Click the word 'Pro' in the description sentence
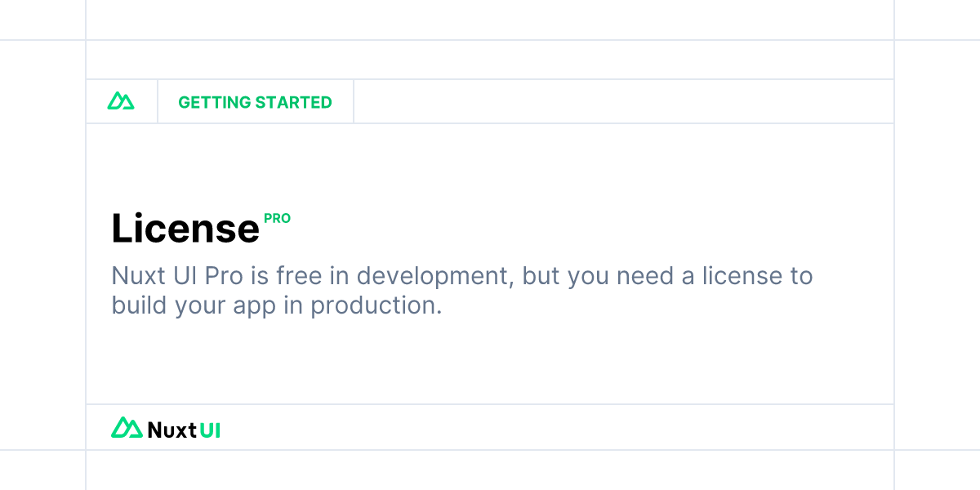Viewport: 980px width, 490px height. pos(224,276)
